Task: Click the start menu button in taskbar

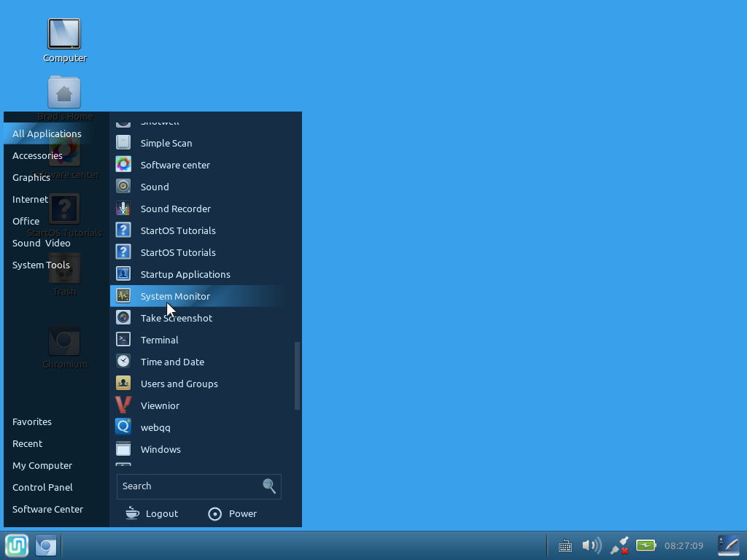Action: tap(17, 545)
